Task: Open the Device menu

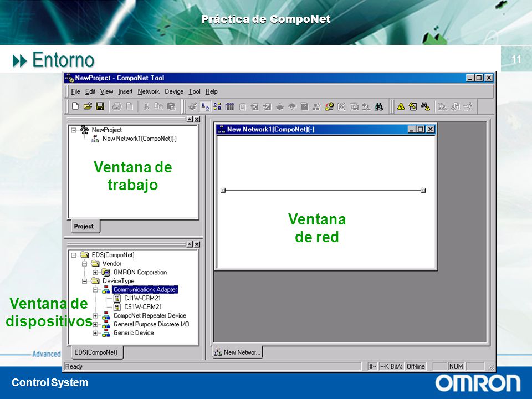Action: pyautogui.click(x=174, y=91)
